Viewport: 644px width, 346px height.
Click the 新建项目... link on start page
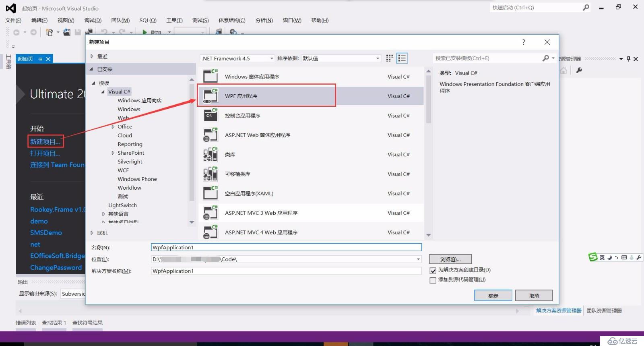45,142
